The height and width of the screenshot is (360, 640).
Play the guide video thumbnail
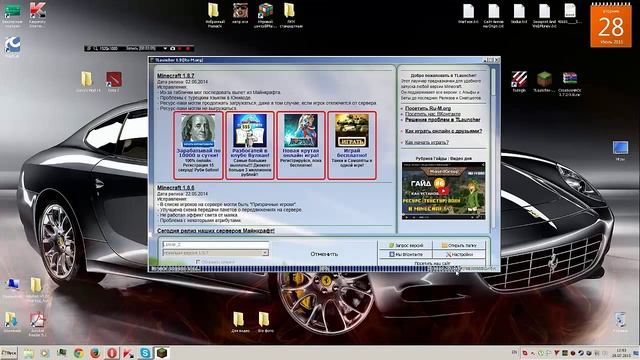pyautogui.click(x=444, y=191)
